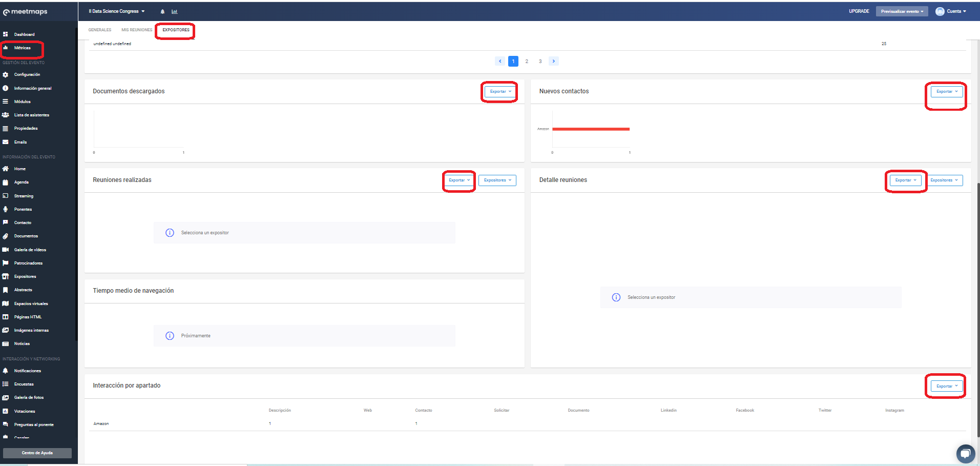Expand Exportar dropdown in Documentos descargados
Screen dimensions: 980x466
click(x=500, y=92)
